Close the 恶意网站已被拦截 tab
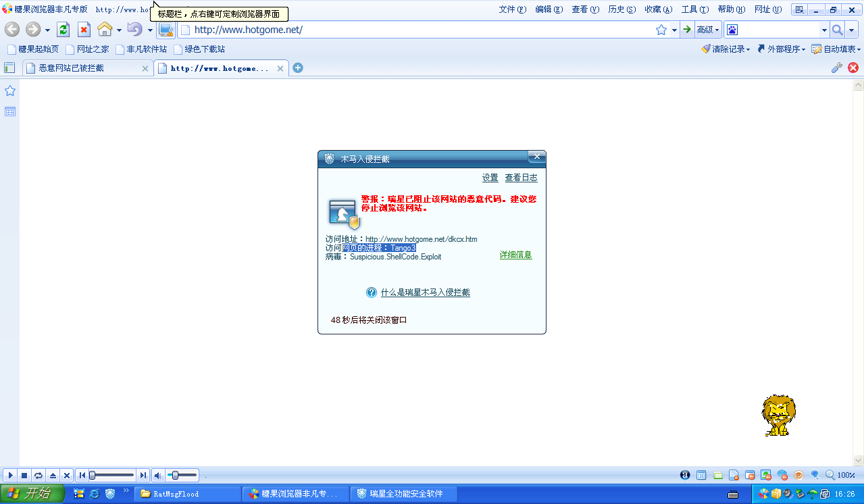Image resolution: width=864 pixels, height=504 pixels. tap(145, 68)
